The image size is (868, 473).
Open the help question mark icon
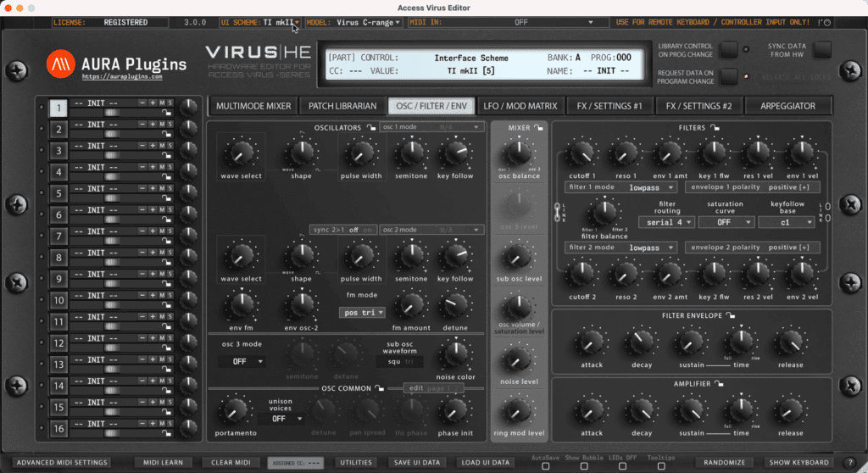pyautogui.click(x=851, y=463)
